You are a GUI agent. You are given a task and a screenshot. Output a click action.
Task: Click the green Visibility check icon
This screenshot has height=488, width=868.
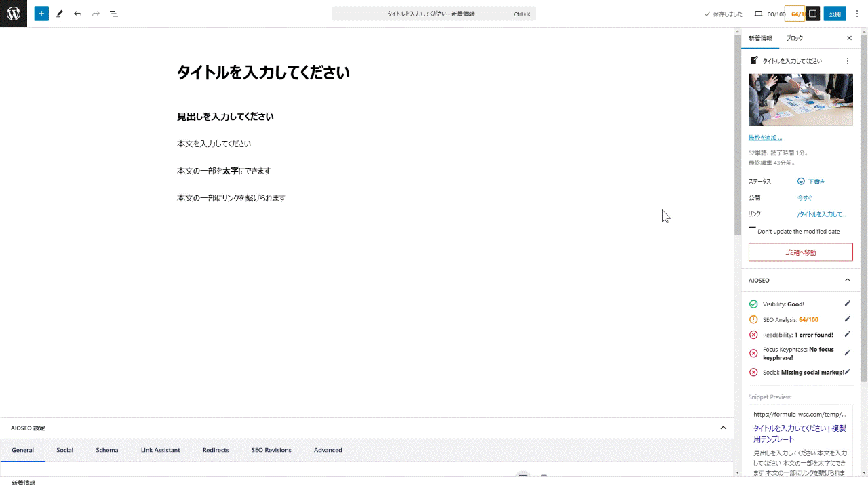[753, 304]
